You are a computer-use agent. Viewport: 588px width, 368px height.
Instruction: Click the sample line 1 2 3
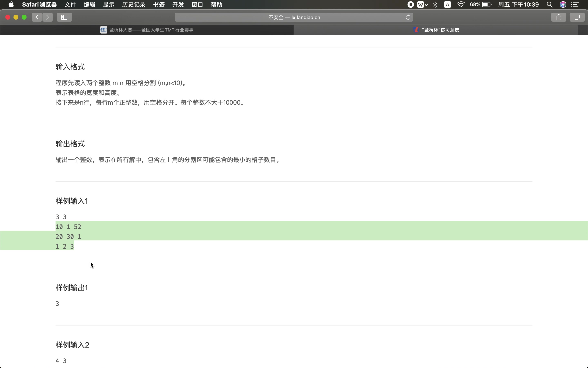[65, 246]
